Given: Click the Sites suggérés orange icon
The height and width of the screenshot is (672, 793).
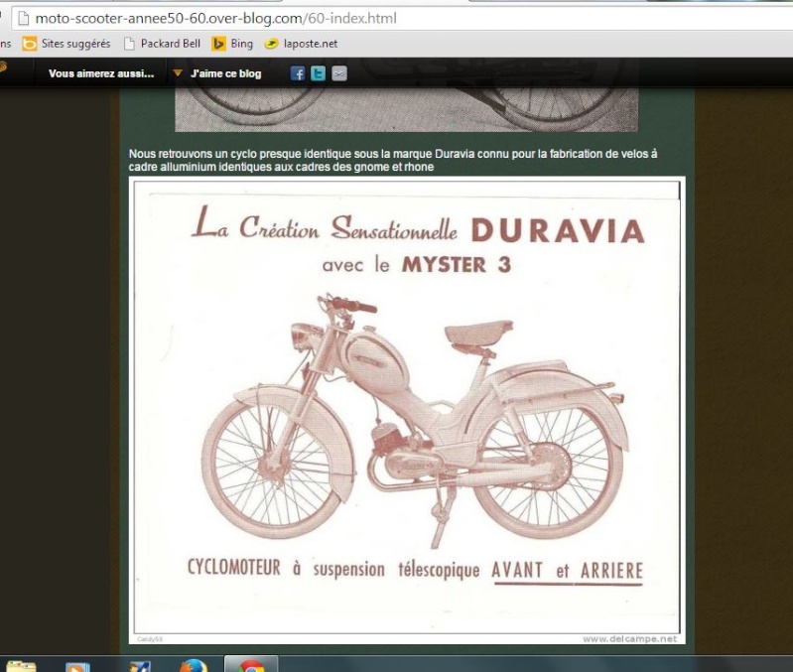Looking at the screenshot, I should tap(30, 44).
